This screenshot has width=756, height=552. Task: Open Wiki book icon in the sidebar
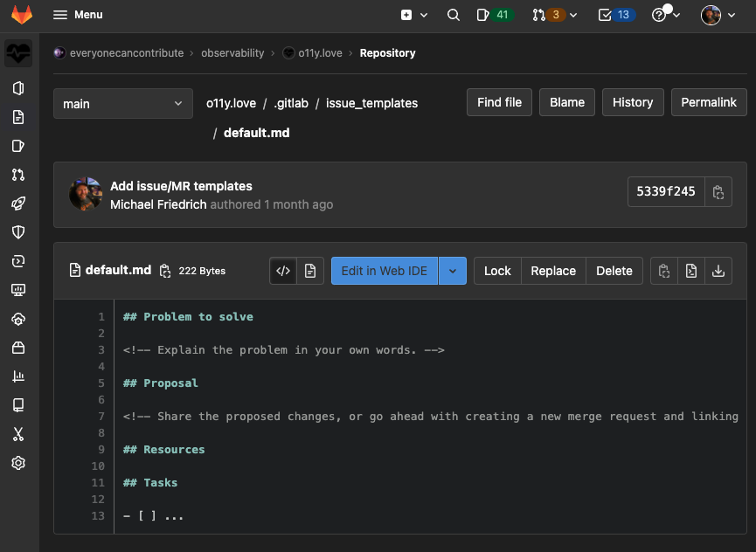pos(18,405)
